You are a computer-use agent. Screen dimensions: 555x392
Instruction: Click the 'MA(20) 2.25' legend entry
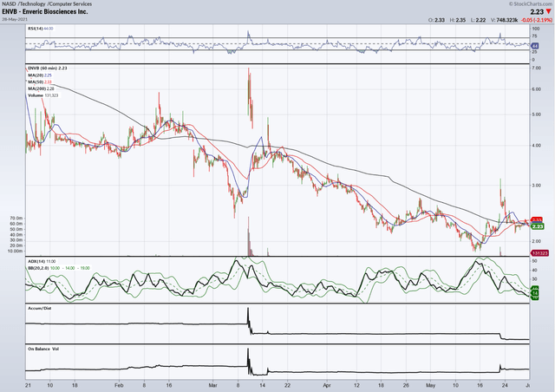point(40,75)
